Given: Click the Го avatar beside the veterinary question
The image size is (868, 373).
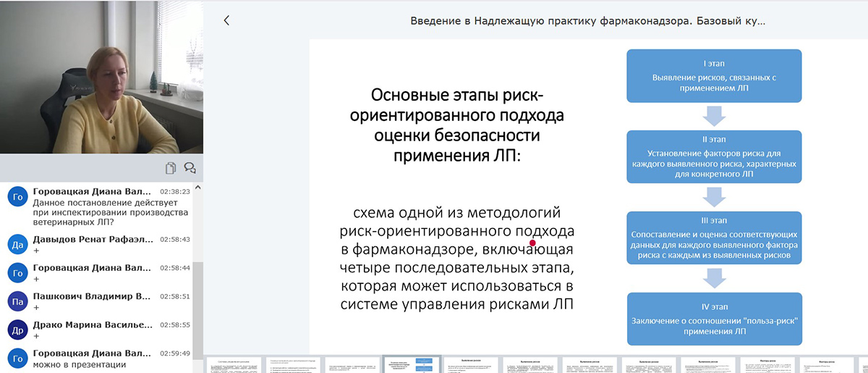Looking at the screenshot, I should tap(17, 197).
